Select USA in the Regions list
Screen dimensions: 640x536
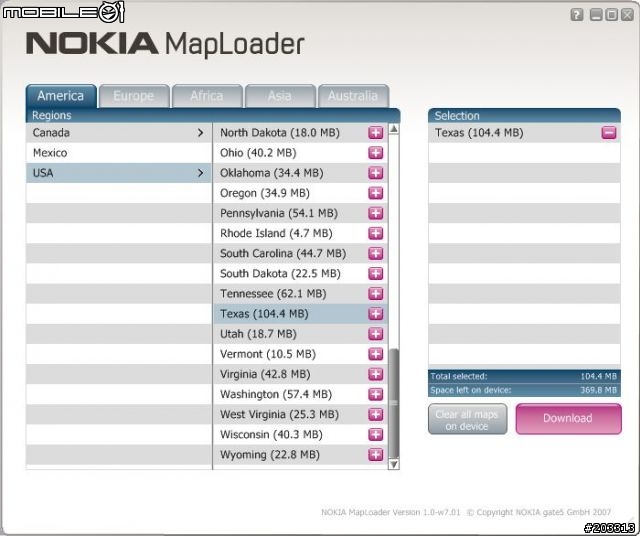click(x=119, y=173)
